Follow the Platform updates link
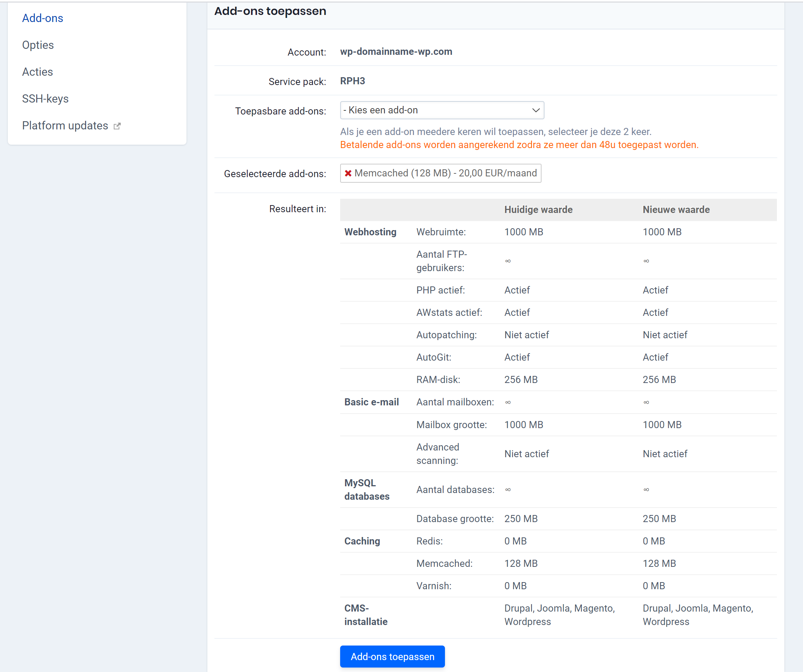 coord(65,125)
